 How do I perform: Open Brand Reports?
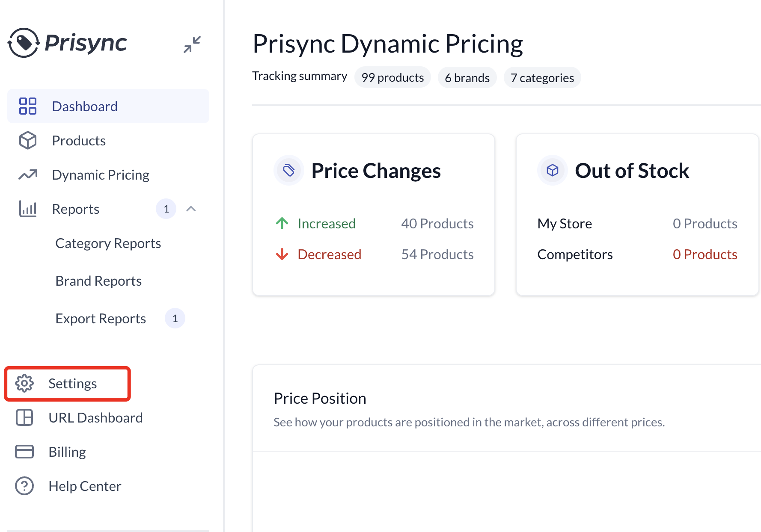[98, 281]
